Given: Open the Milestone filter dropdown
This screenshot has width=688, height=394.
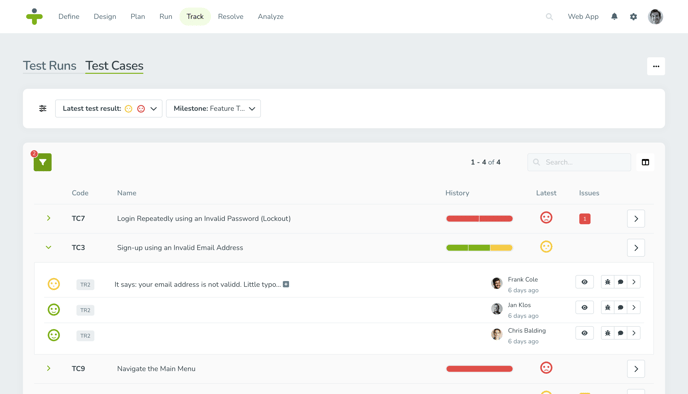Looking at the screenshot, I should click(x=213, y=108).
